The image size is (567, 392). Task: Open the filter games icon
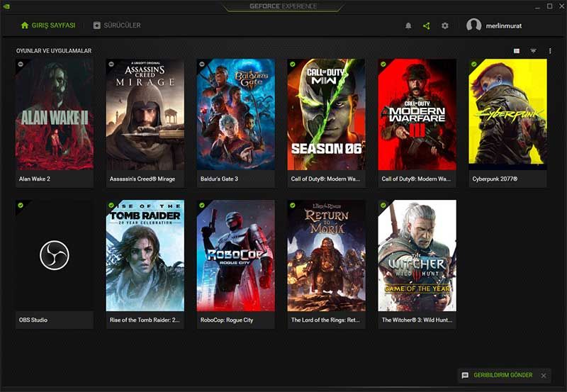[x=534, y=51]
